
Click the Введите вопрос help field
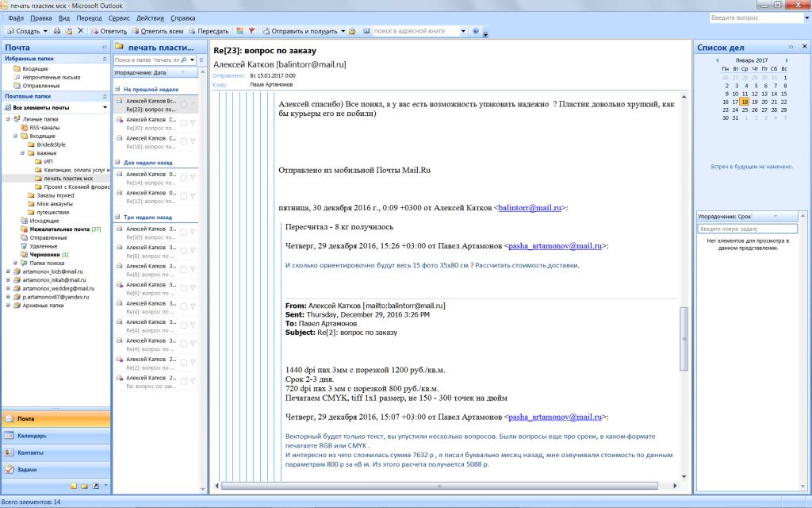(x=756, y=17)
